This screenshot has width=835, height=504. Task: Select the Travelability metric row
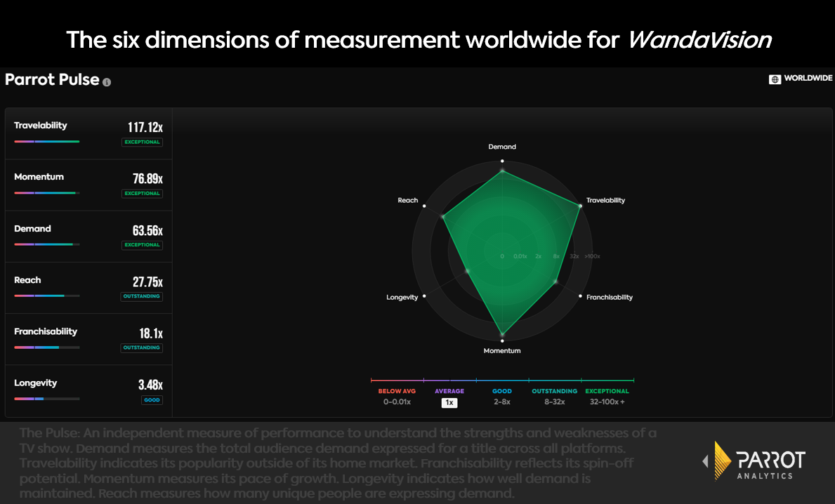88,133
